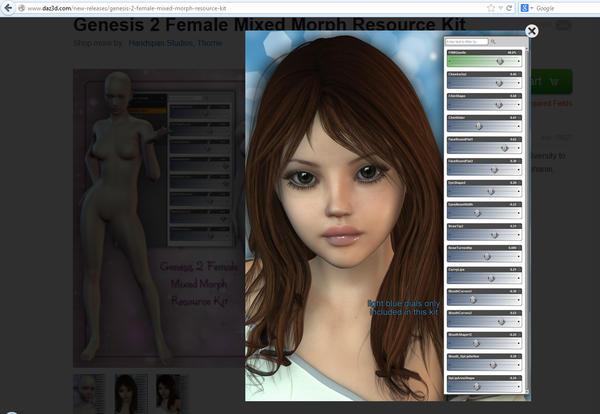600x414 pixels.
Task: Click the Genesis 2 Female Mixed Morph title
Action: 269,24
